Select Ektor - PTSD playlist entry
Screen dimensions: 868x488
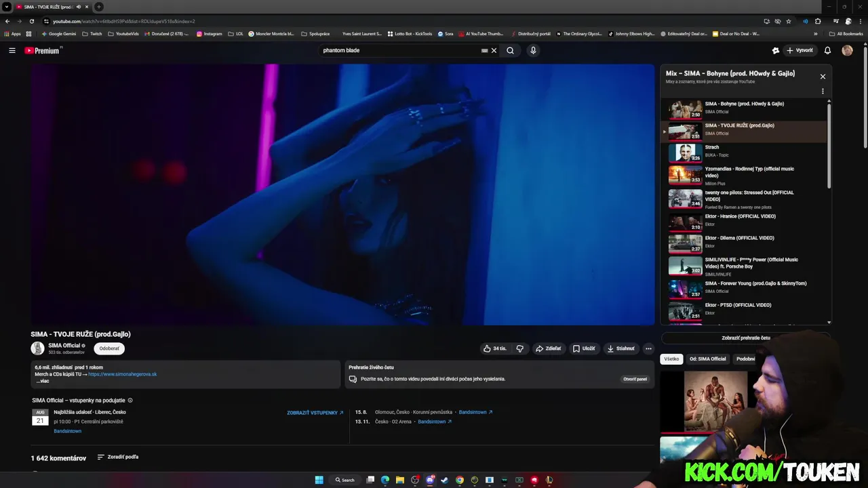tap(744, 310)
